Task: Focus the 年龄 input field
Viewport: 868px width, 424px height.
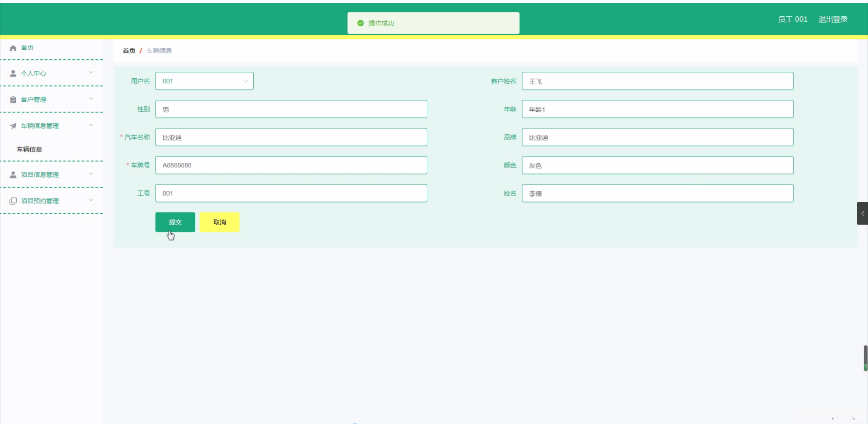Action: click(x=657, y=109)
